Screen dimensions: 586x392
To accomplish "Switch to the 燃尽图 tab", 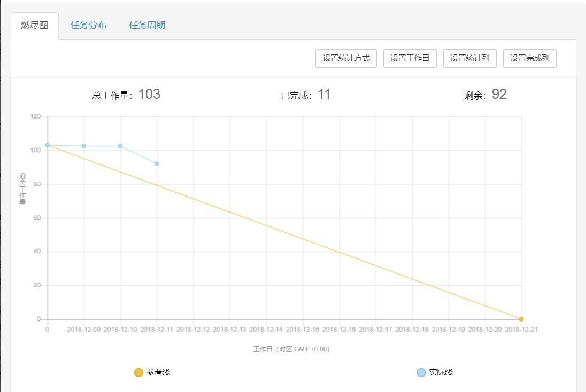I will click(x=34, y=26).
